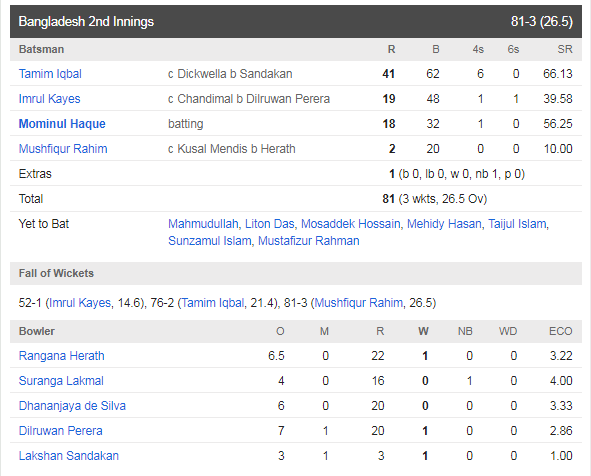This screenshot has width=591, height=476.
Task: Open Mushfiqur Rahim's batsman row link
Action: (x=63, y=149)
